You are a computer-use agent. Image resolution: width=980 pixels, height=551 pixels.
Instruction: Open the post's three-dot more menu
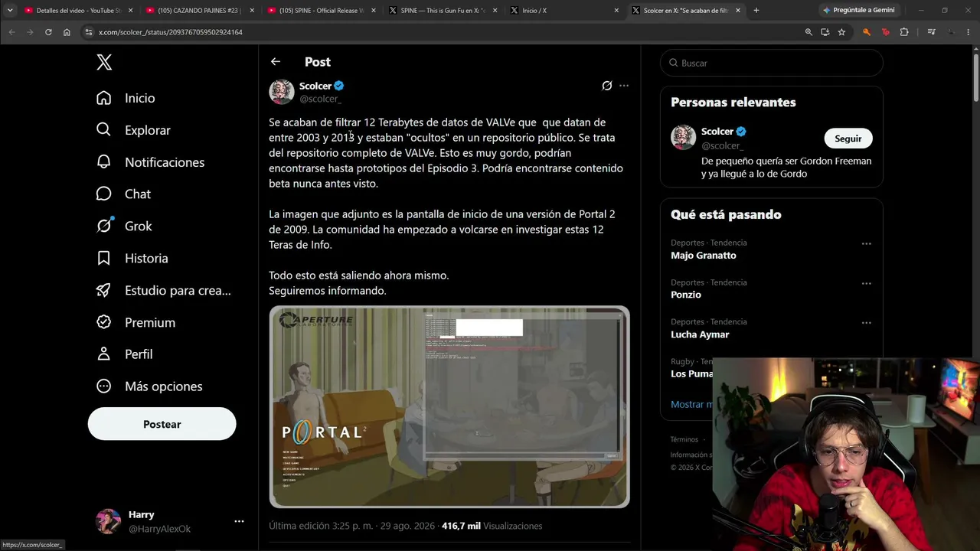point(624,86)
